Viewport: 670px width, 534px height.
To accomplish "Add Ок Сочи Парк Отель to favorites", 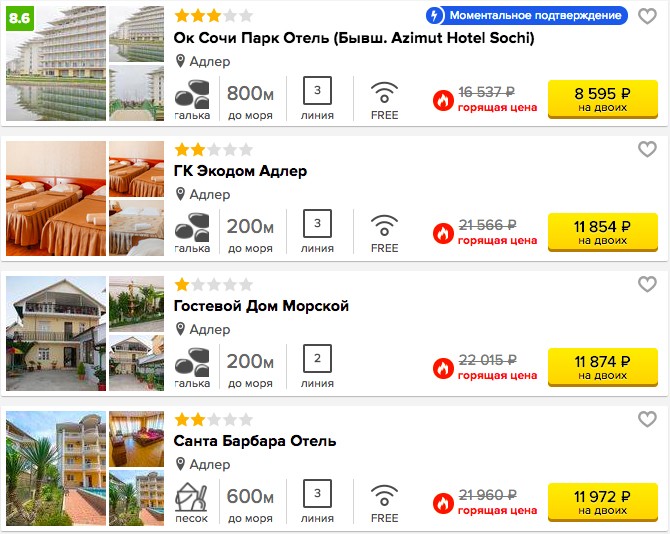I will coord(647,17).
